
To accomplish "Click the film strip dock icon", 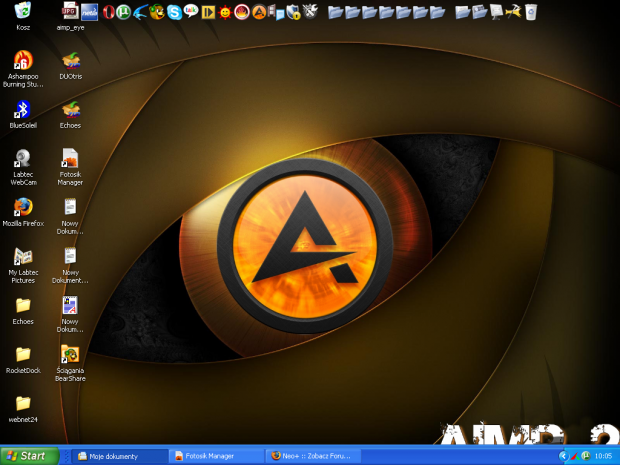I will tap(276, 12).
